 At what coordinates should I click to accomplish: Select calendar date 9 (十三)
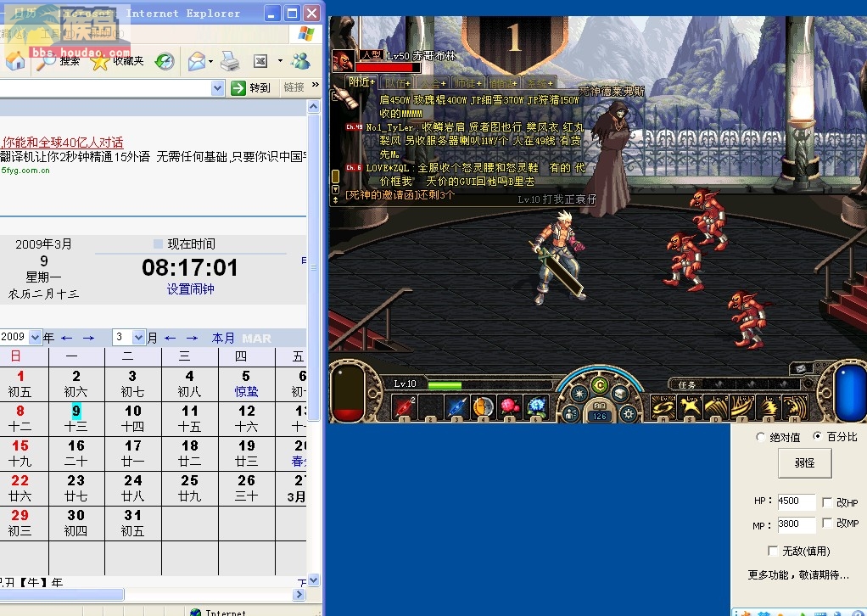[x=76, y=418]
